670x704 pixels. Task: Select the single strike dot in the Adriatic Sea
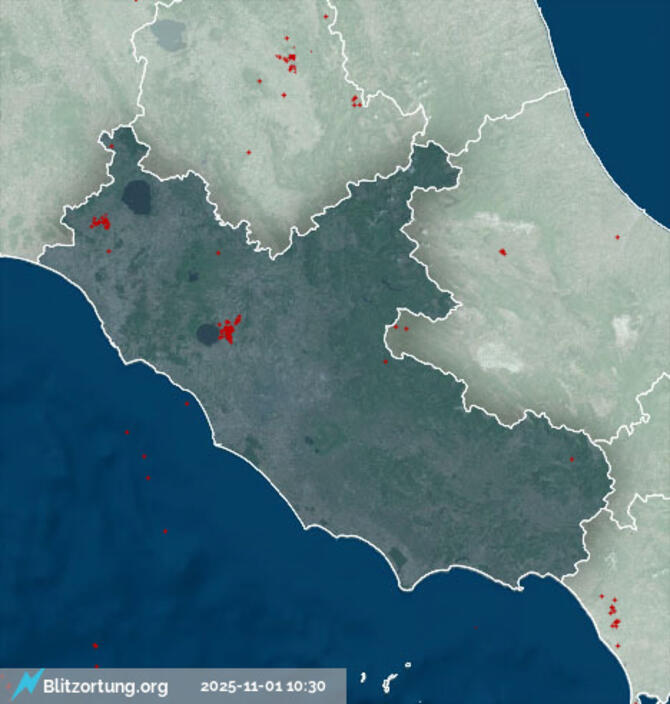point(587,115)
